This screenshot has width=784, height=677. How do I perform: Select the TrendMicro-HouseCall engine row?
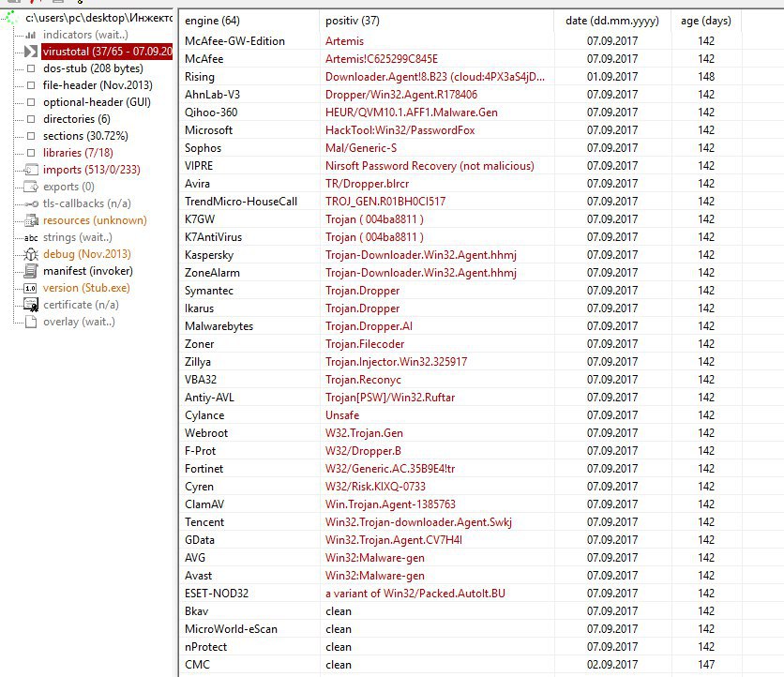tap(460, 202)
